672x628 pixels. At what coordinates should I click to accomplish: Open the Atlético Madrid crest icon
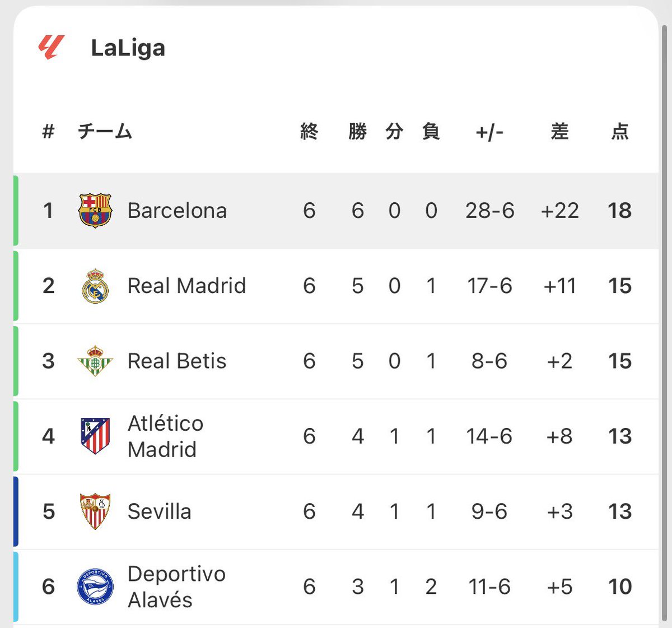[x=95, y=436]
